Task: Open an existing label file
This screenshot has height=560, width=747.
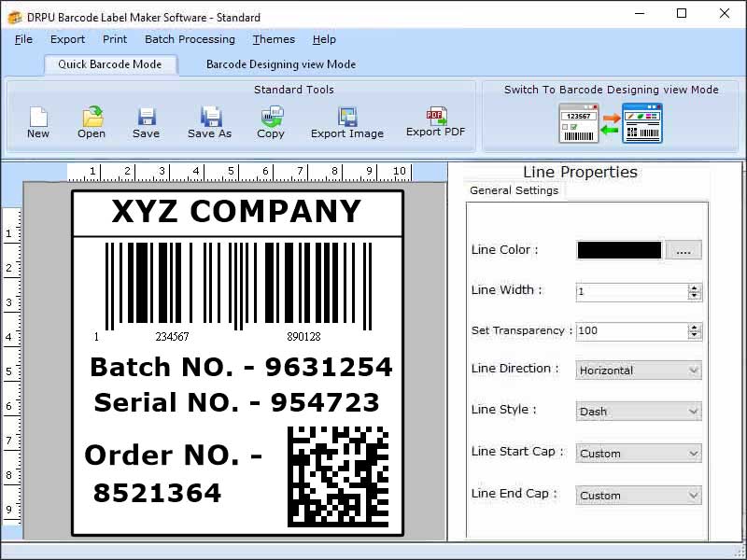Action: [x=91, y=121]
